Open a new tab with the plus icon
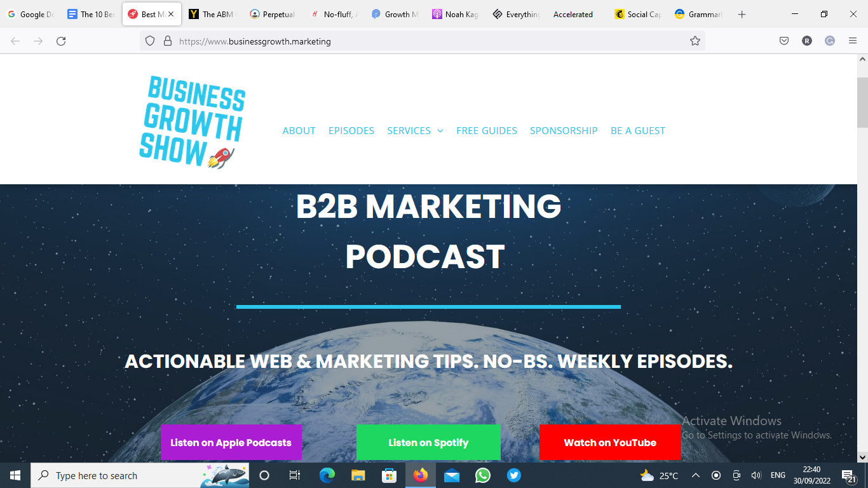 pos(742,14)
